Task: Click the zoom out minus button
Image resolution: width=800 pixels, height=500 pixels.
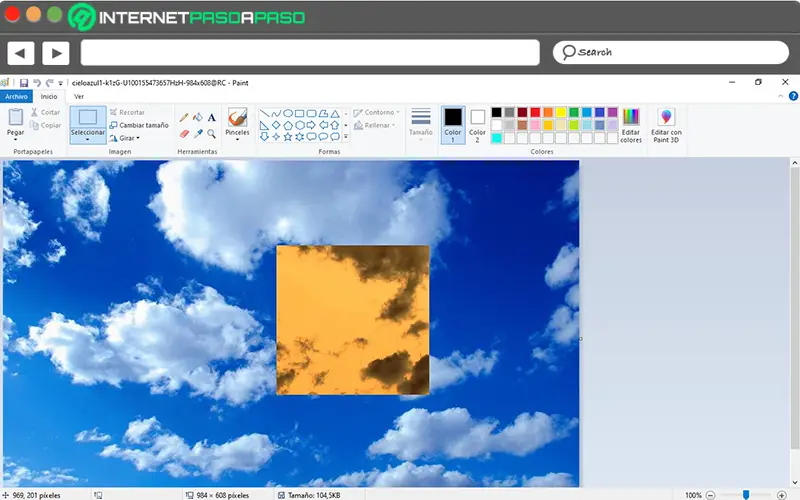Action: click(x=710, y=495)
